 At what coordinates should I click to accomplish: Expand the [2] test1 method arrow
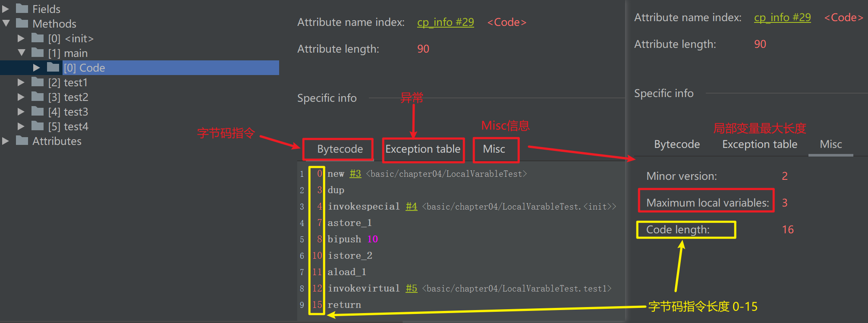pyautogui.click(x=21, y=82)
